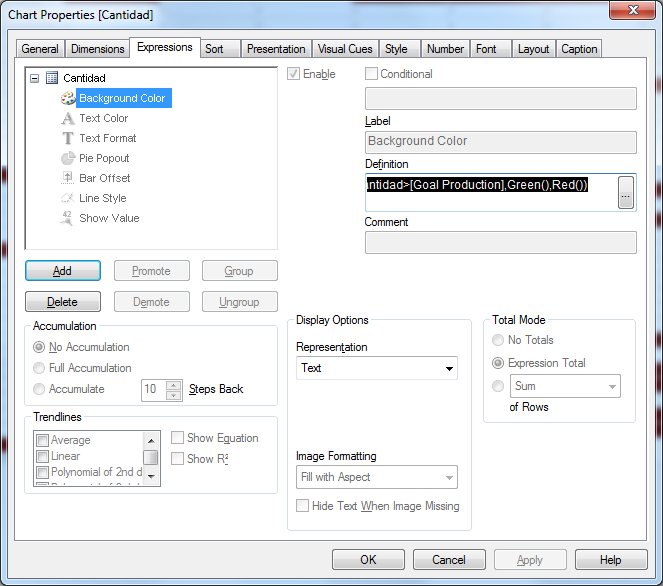Image resolution: width=663 pixels, height=586 pixels.
Task: Click the Comment text field
Action: point(501,242)
